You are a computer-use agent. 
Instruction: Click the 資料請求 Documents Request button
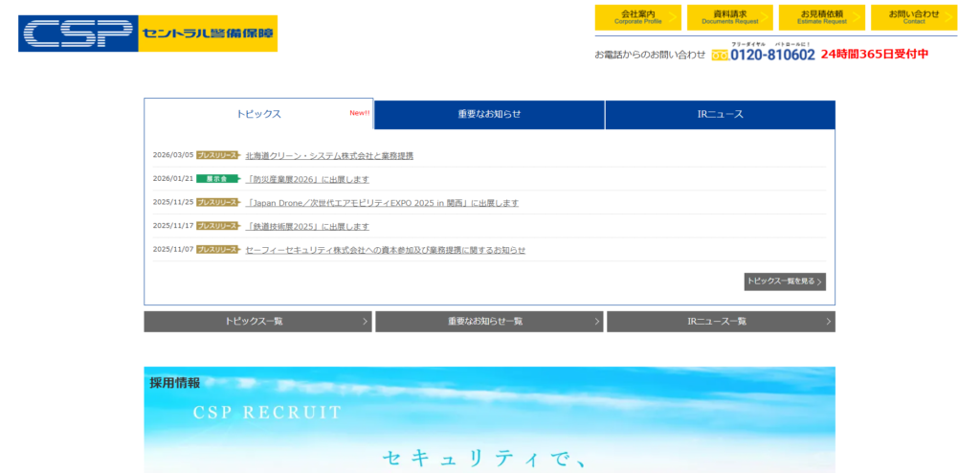tap(730, 17)
